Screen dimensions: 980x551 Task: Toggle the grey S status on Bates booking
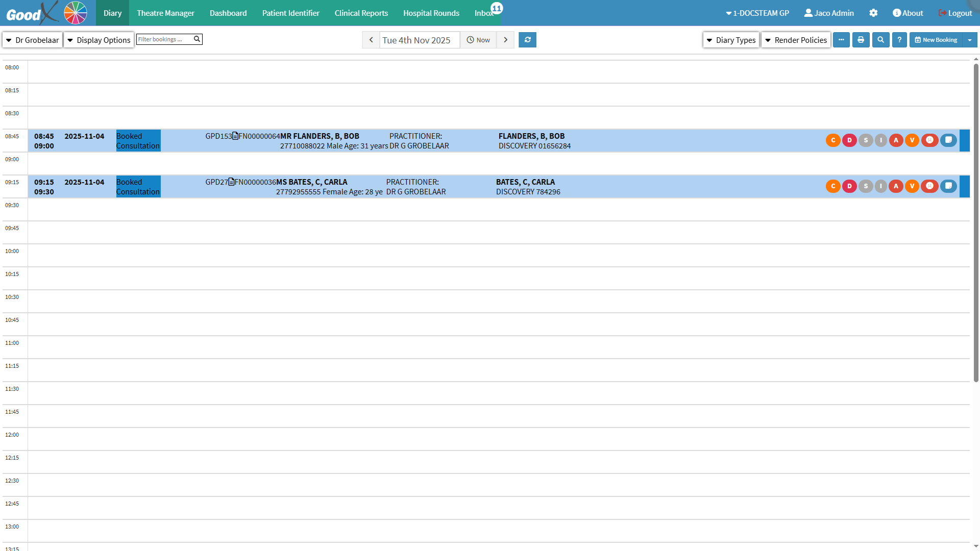pos(866,186)
